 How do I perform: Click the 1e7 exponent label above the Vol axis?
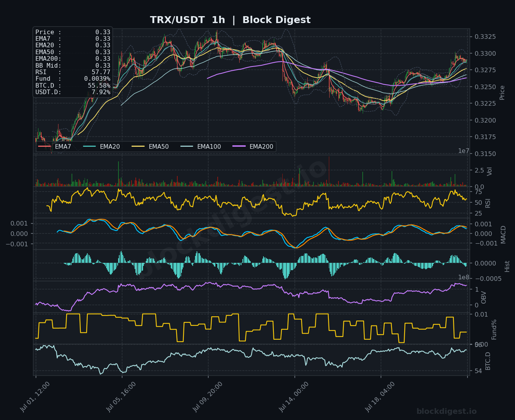(463, 151)
